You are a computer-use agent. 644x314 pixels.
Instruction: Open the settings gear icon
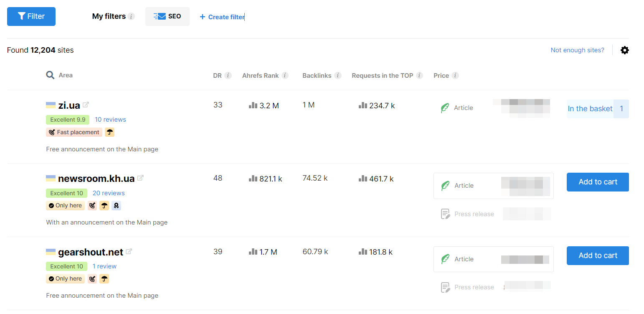624,50
